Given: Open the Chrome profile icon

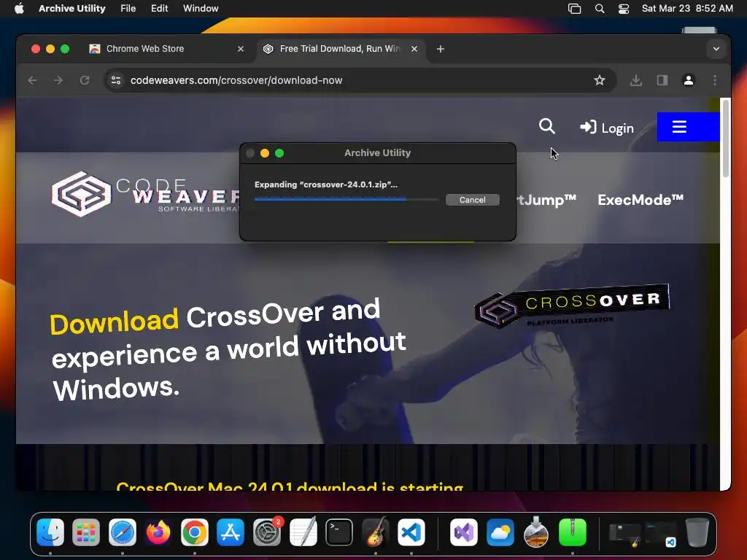Looking at the screenshot, I should pos(689,80).
